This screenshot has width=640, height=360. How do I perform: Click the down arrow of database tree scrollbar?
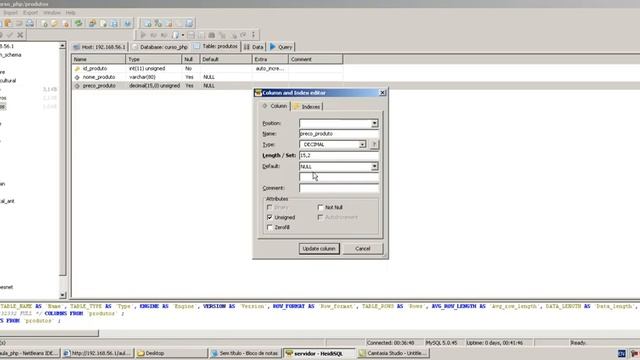pos(62,295)
